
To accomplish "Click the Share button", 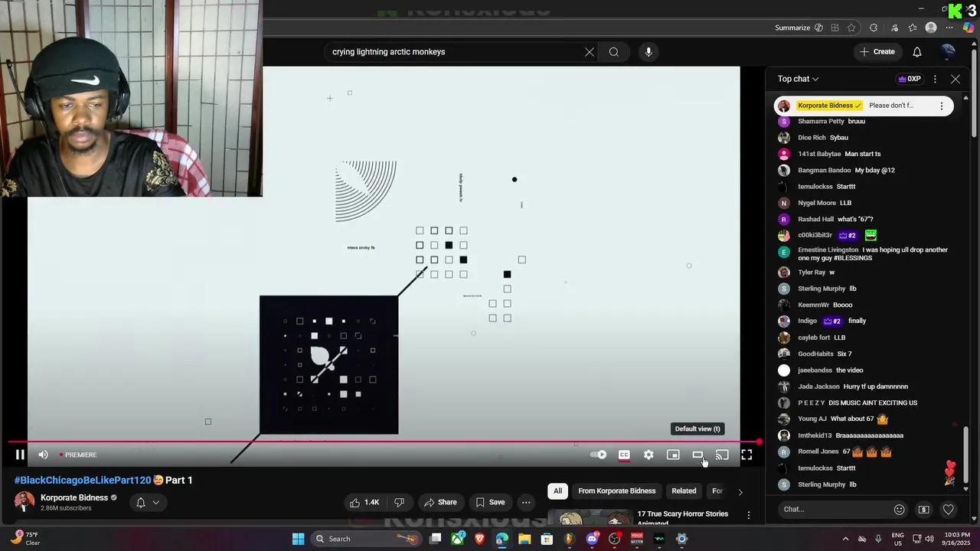I will point(440,502).
